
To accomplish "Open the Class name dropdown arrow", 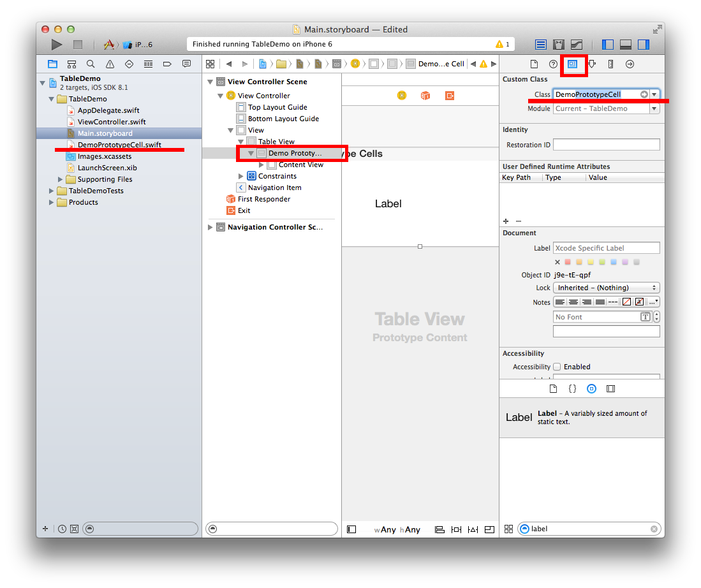I will pyautogui.click(x=654, y=94).
